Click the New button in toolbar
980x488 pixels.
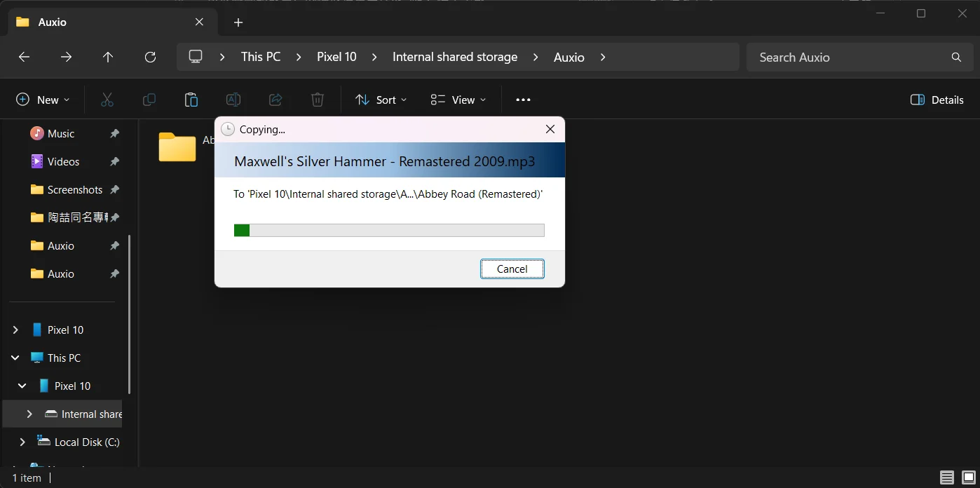coord(43,100)
